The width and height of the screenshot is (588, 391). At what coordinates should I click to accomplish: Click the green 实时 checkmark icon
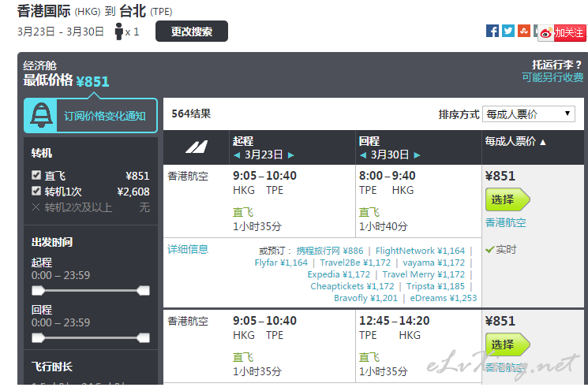(489, 249)
